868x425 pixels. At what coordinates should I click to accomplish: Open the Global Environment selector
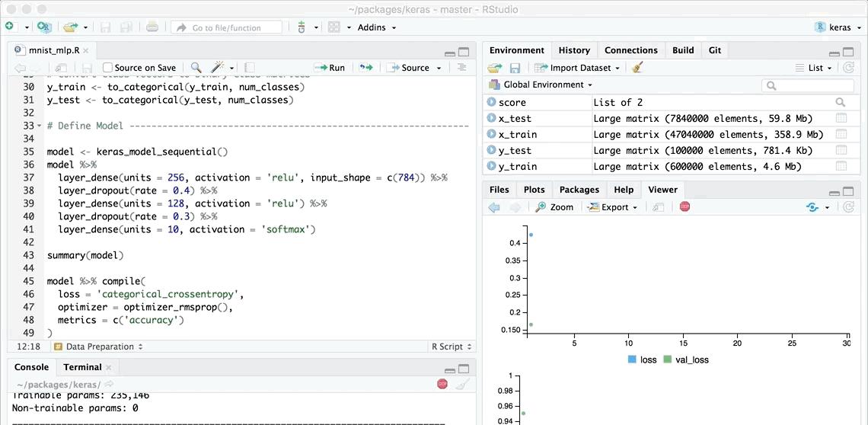tap(541, 85)
